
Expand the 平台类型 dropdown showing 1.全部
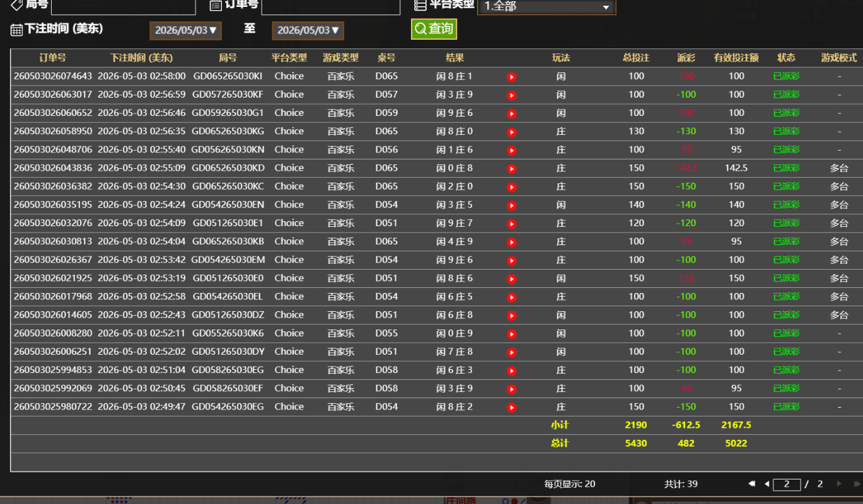[547, 7]
